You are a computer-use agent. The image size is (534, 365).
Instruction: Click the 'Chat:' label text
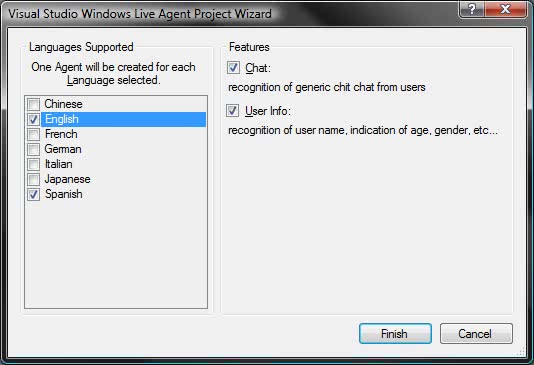point(258,68)
